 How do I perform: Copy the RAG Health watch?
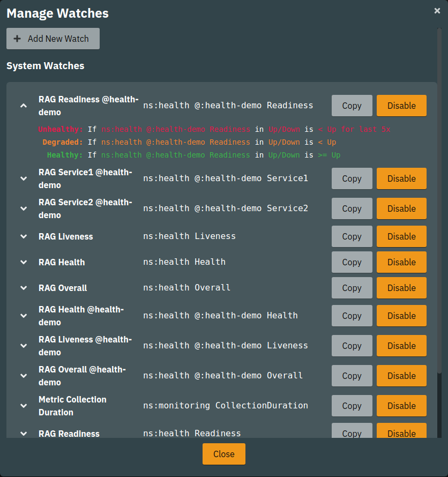point(352,262)
